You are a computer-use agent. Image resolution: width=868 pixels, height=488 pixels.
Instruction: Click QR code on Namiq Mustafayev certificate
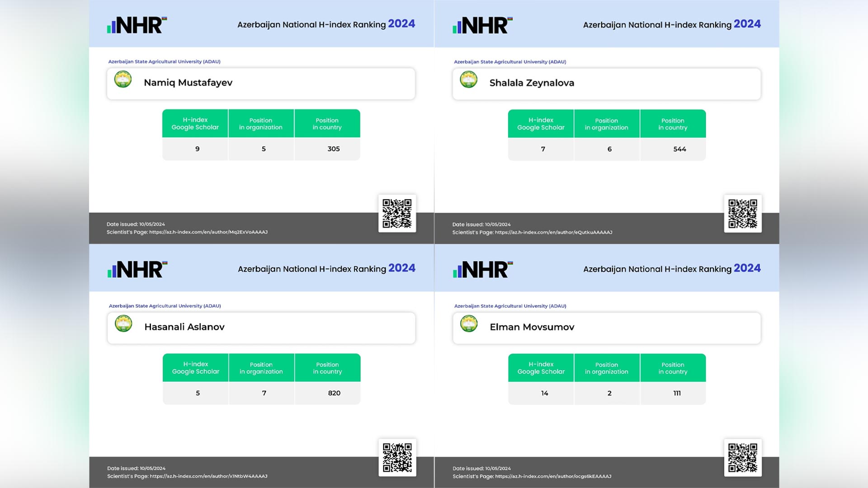tap(397, 213)
